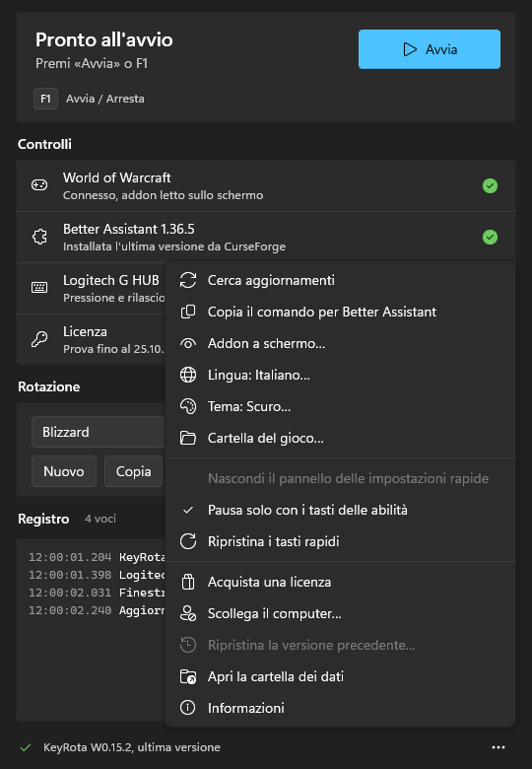Click the palette icon beside Tema: Scuro
The height and width of the screenshot is (769, 532).
[x=188, y=406]
